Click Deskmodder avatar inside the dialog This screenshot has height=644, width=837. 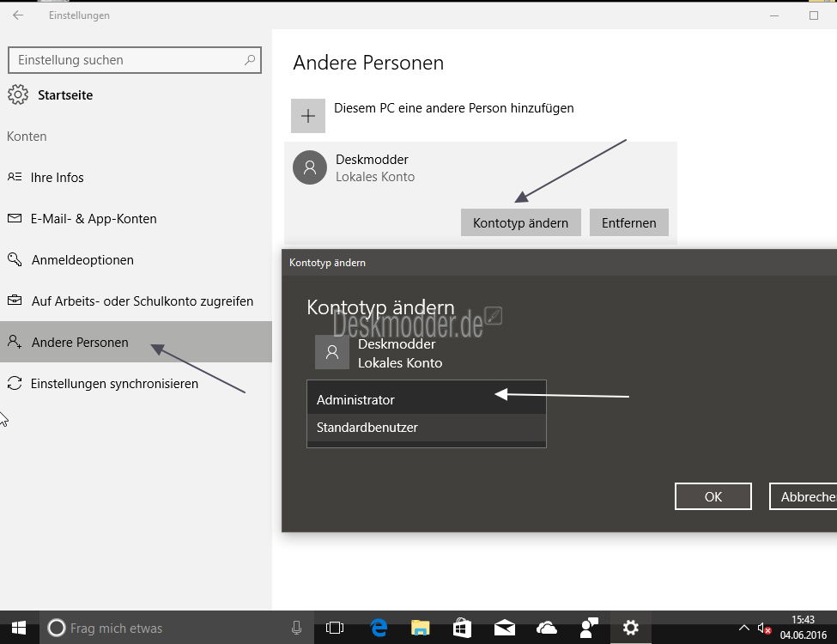332,352
